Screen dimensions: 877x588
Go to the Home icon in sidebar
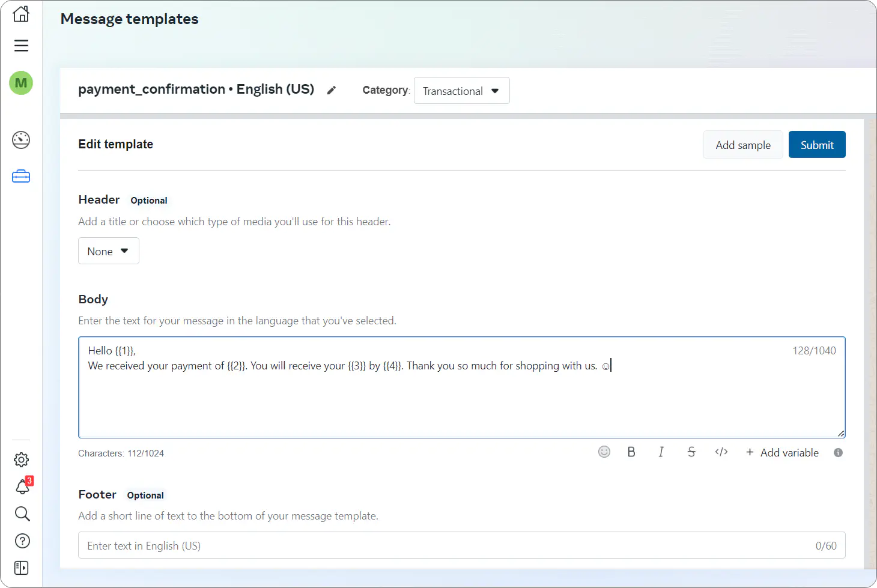(21, 14)
